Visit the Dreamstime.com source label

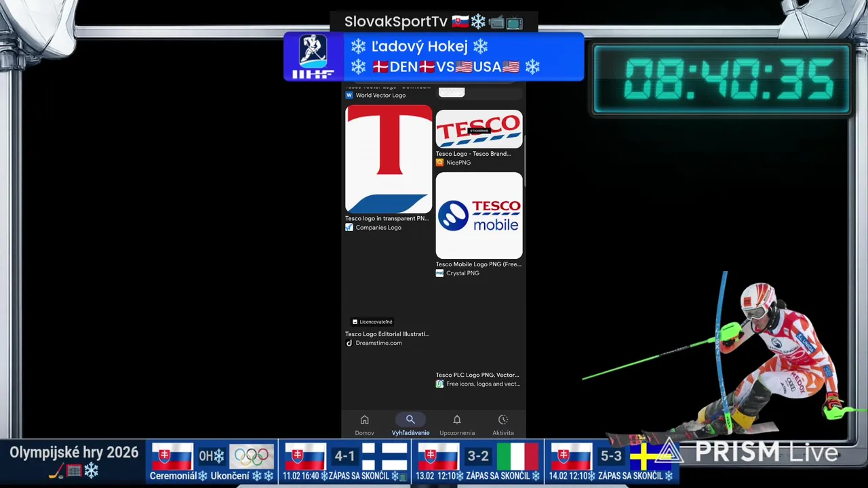coord(378,343)
